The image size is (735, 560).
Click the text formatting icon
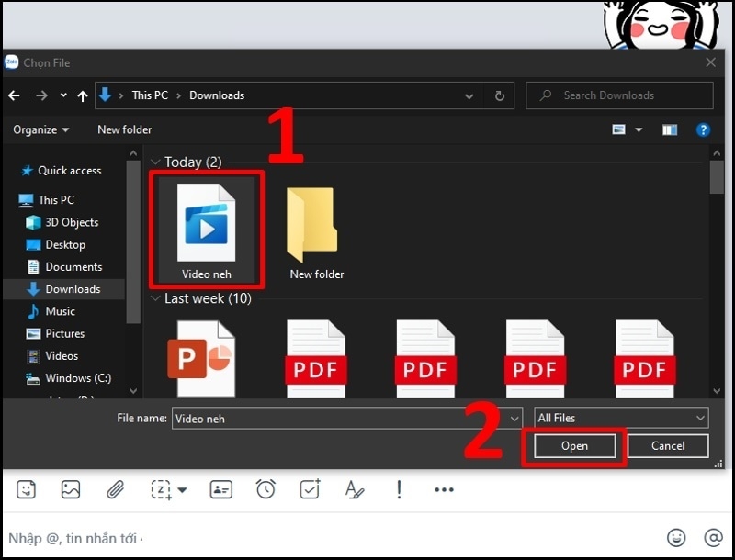coord(355,490)
